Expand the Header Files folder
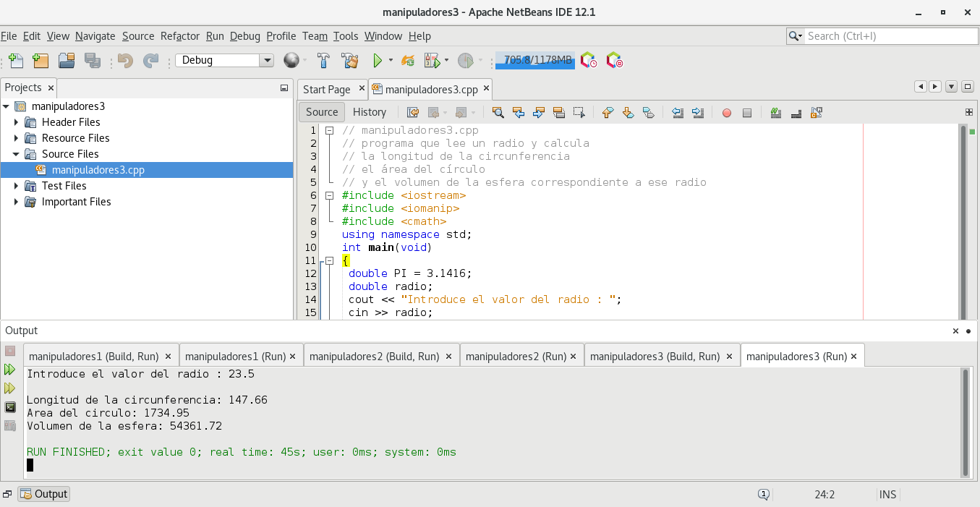The height and width of the screenshot is (507, 980). pos(16,122)
